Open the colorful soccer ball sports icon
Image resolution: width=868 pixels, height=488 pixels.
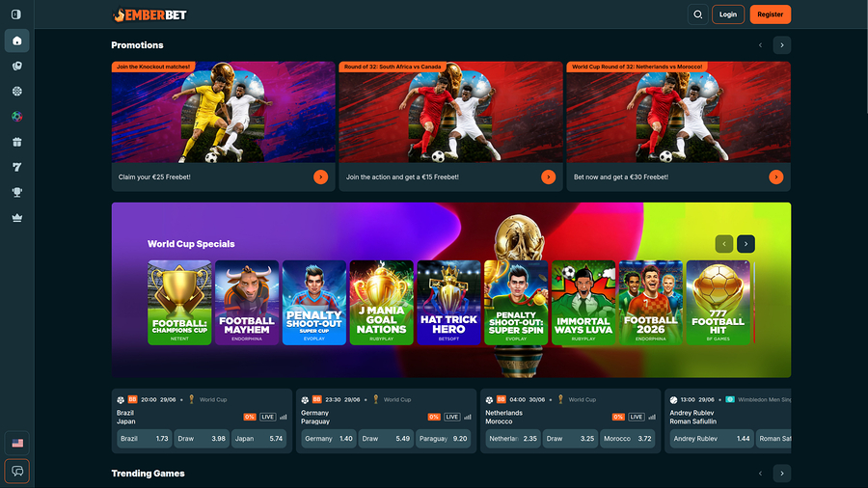tap(17, 116)
